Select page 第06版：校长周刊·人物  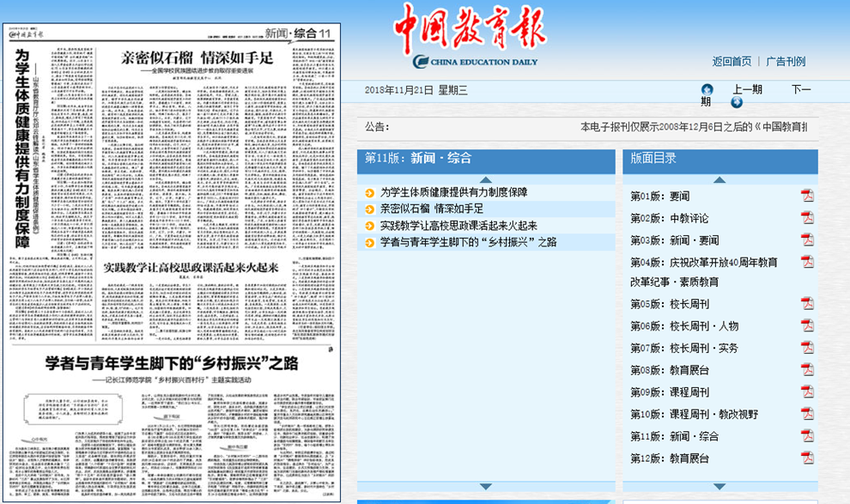tap(684, 326)
